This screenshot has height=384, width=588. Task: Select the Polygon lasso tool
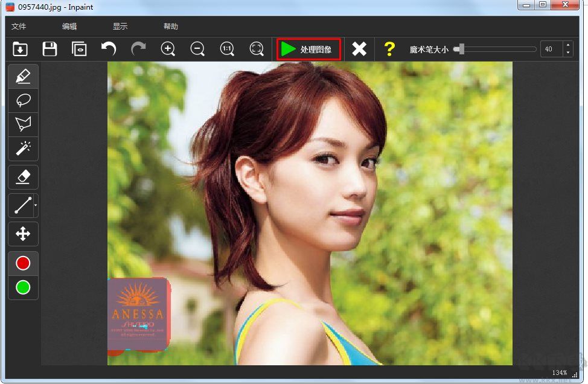(22, 124)
